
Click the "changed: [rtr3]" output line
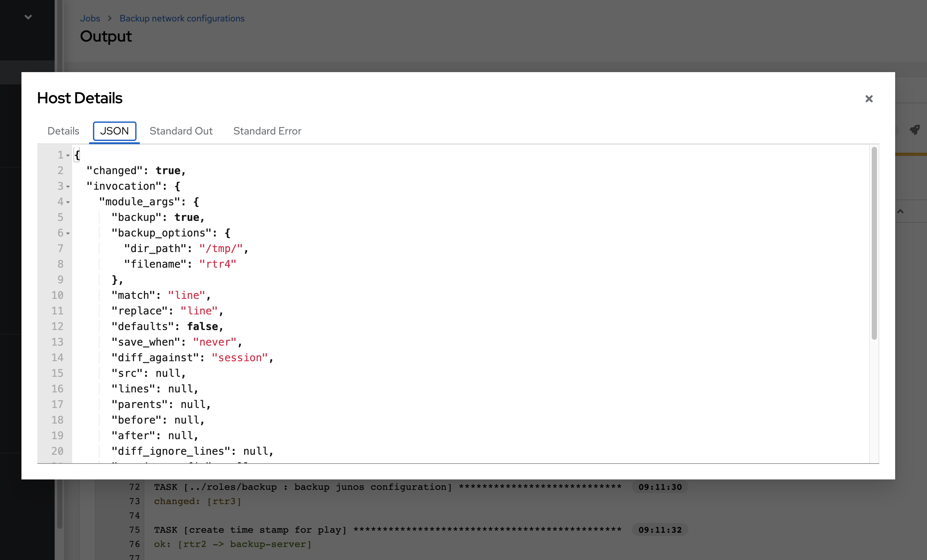tap(198, 501)
